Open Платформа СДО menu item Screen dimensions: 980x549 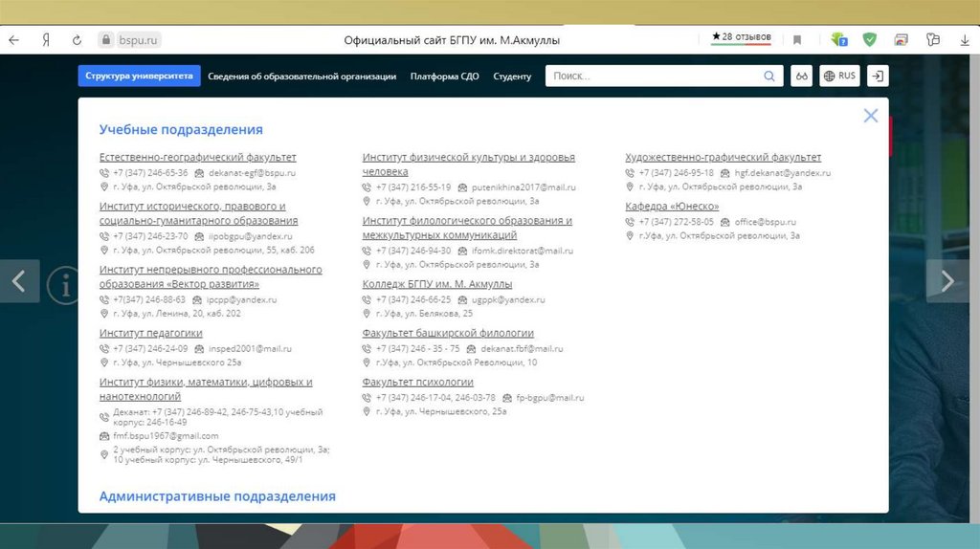tap(444, 77)
